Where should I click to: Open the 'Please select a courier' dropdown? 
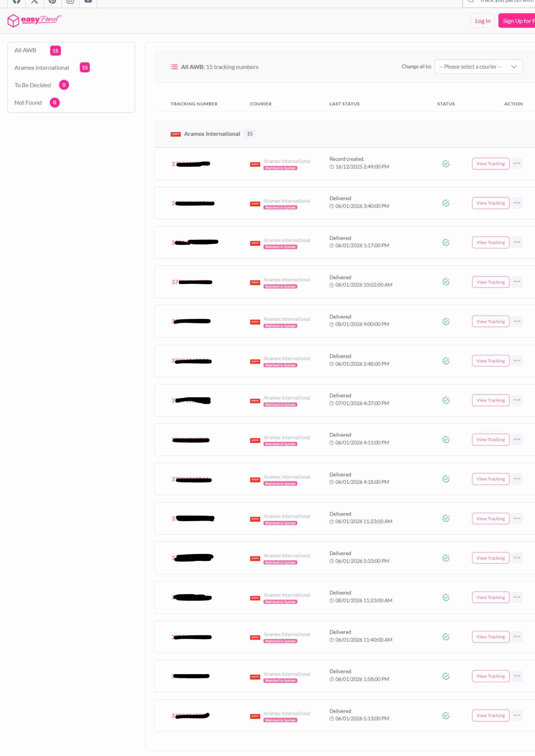tap(478, 66)
